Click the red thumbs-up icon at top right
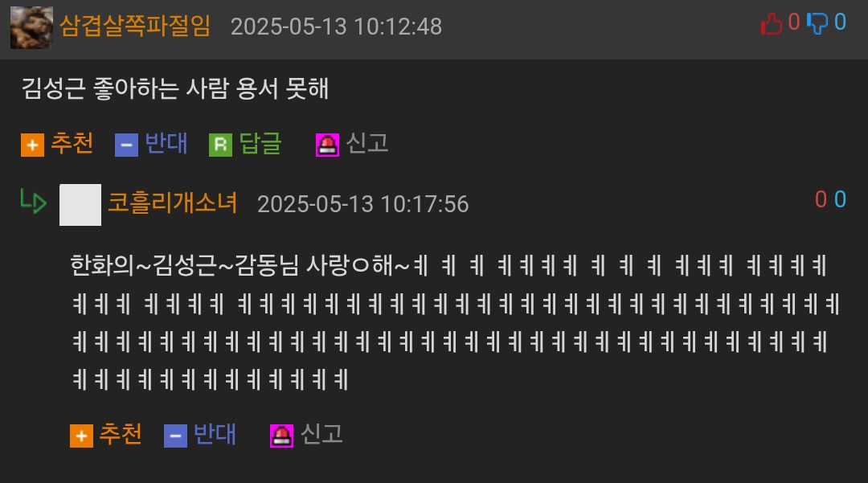 (771, 24)
